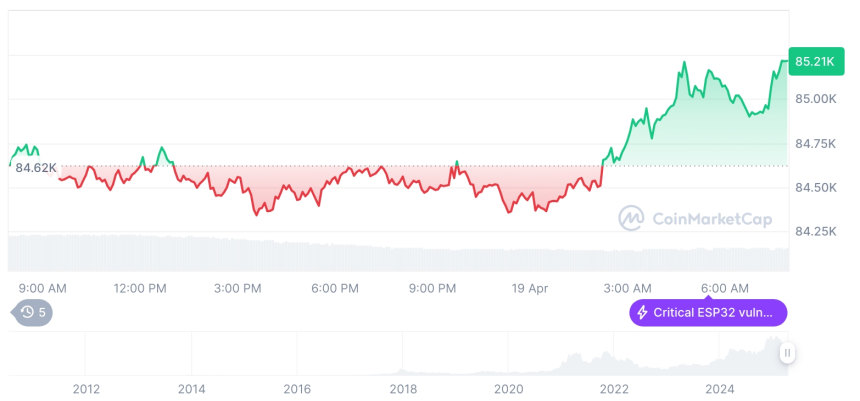Click the range slider handle on the navigator

tap(788, 353)
